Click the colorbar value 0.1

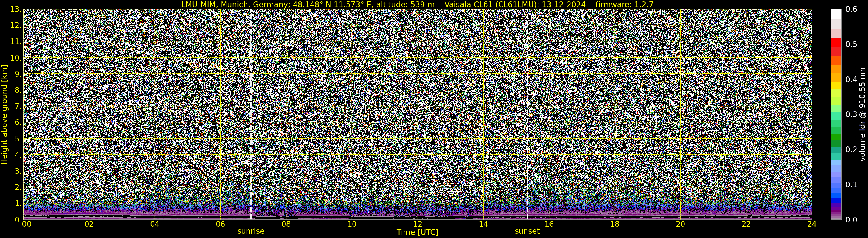pyautogui.click(x=852, y=185)
